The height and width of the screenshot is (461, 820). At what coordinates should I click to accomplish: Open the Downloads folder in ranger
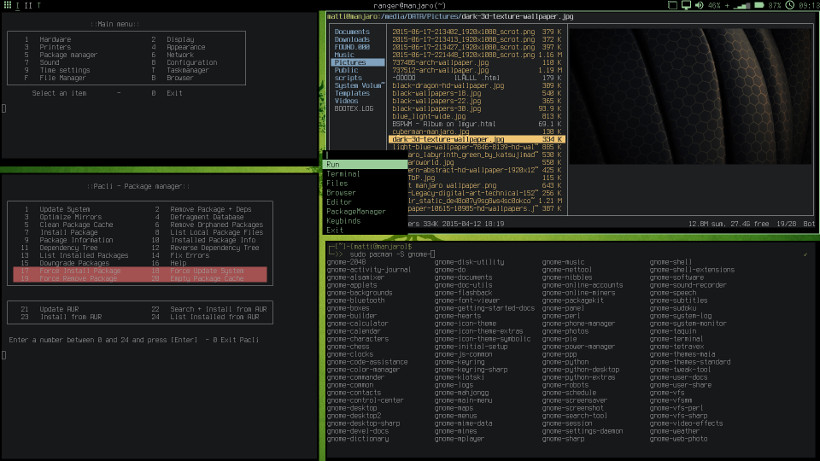click(353, 39)
